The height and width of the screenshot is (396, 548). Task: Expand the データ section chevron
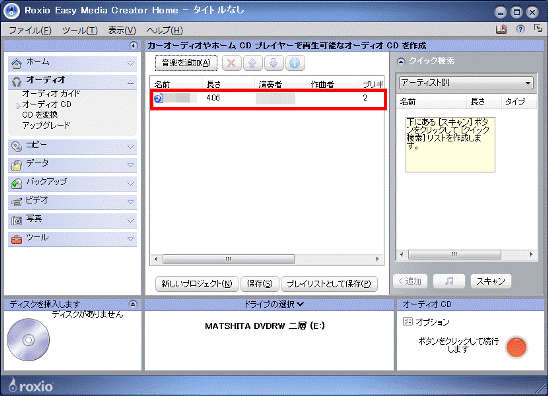pos(130,165)
